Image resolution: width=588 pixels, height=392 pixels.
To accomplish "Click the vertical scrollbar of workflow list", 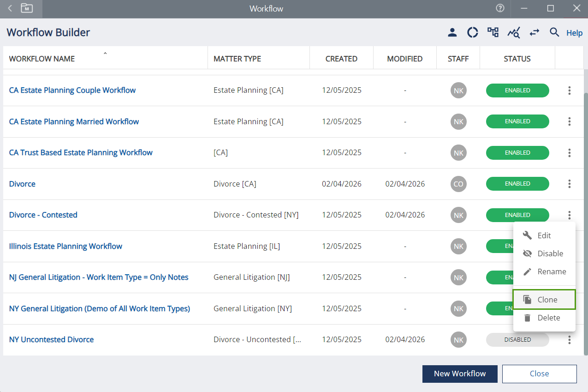I will coord(586,222).
